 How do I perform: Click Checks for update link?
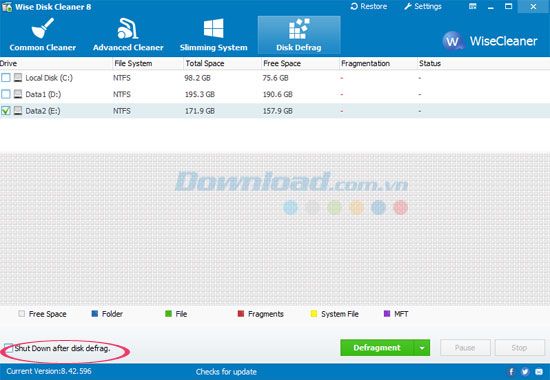coord(226,372)
